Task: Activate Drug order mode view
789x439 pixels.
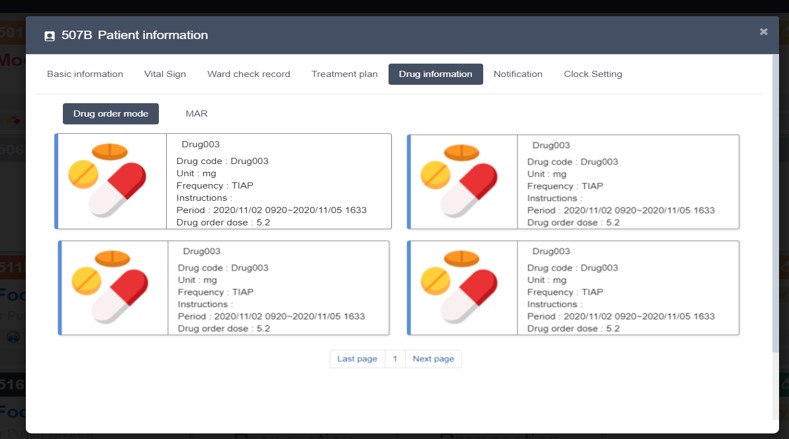Action: click(111, 114)
